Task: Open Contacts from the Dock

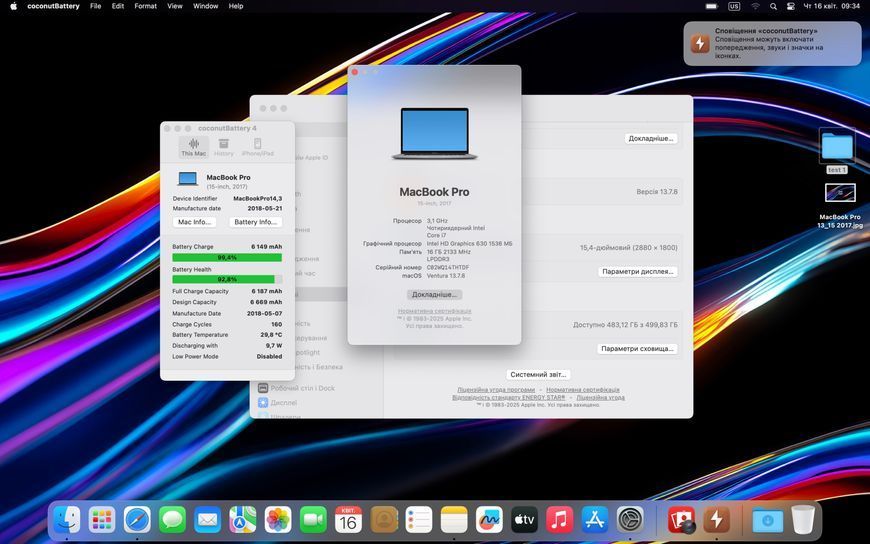Action: tap(384, 520)
